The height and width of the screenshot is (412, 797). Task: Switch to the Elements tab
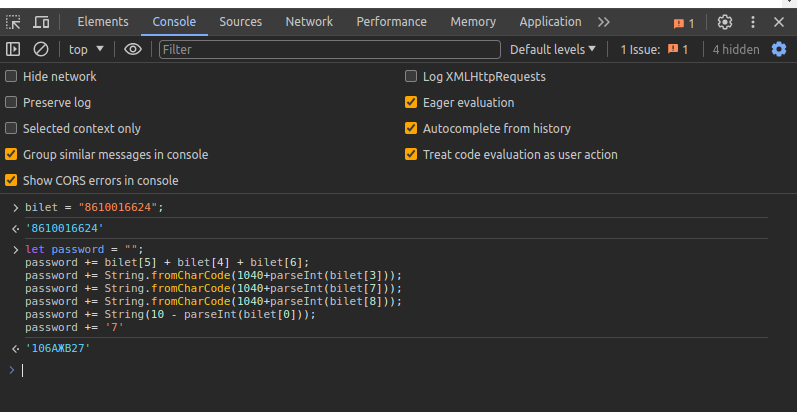click(103, 22)
